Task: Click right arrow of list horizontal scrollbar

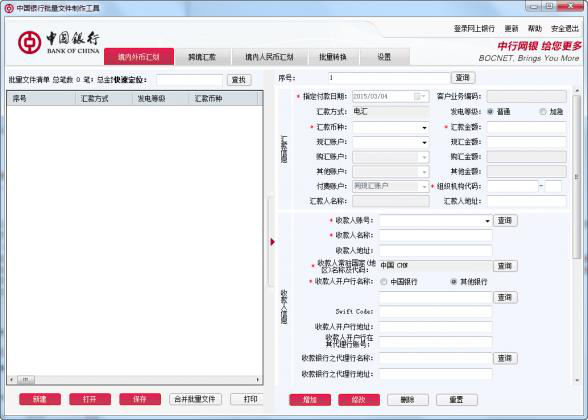Action: click(258, 380)
